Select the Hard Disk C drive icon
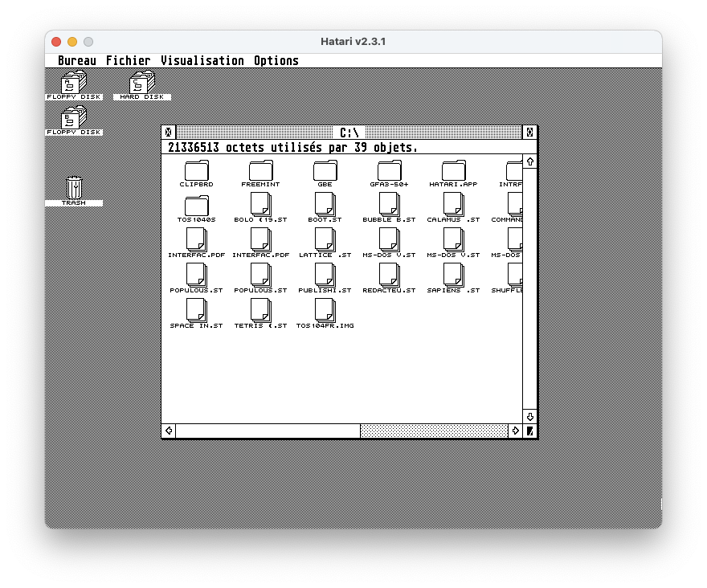Image resolution: width=707 pixels, height=588 pixels. pyautogui.click(x=142, y=85)
